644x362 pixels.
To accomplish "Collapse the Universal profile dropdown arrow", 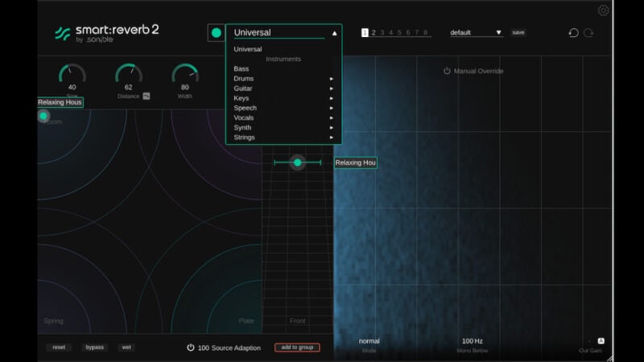I will (334, 33).
